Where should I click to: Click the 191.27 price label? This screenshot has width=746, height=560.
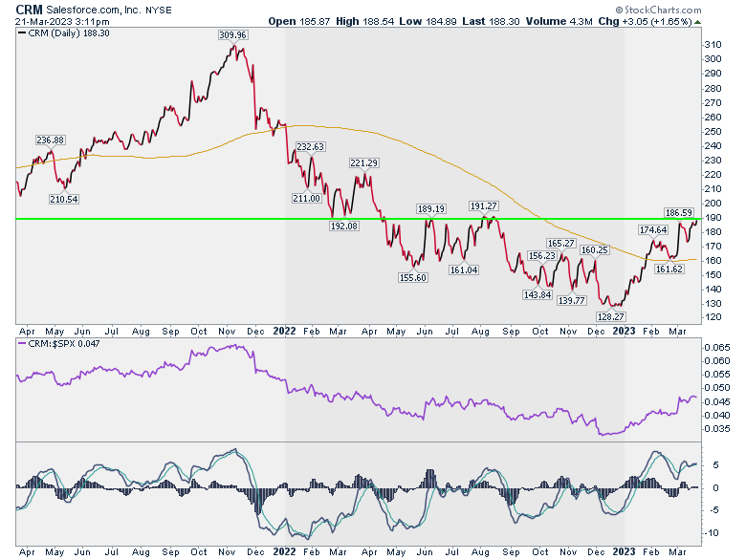483,205
